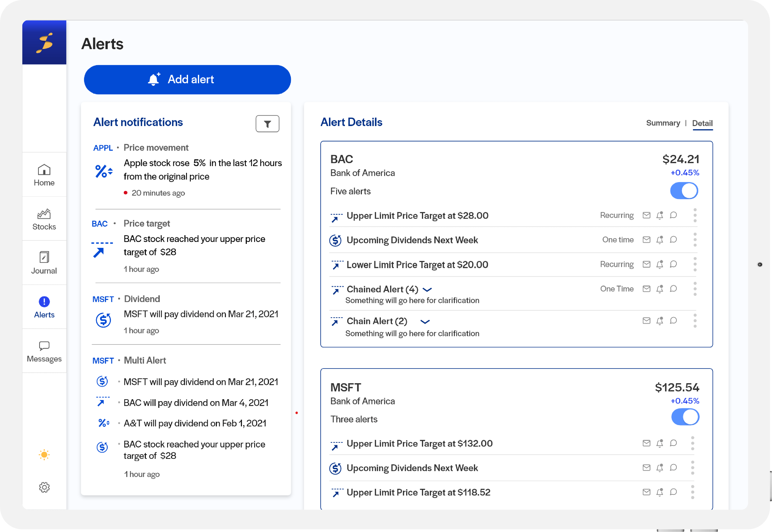
Task: Toggle light mode sun icon
Action: pyautogui.click(x=44, y=455)
